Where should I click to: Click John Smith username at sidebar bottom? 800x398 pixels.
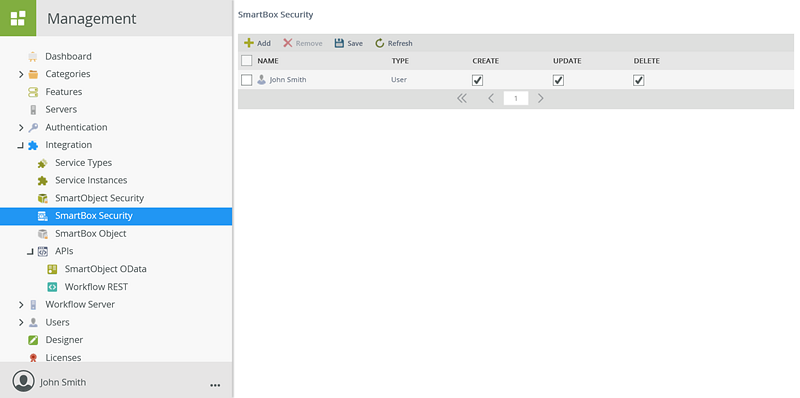pos(63,382)
